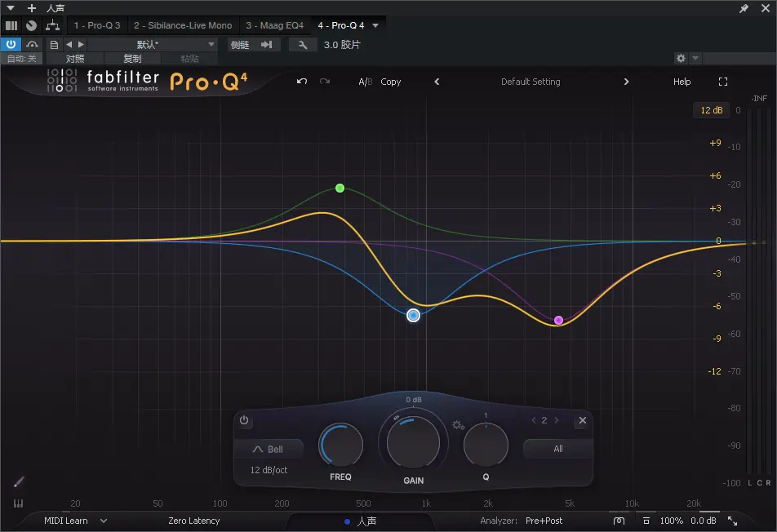Click the automation curve icon next to power
Image resolution: width=777 pixels, height=532 pixels.
tap(32, 44)
